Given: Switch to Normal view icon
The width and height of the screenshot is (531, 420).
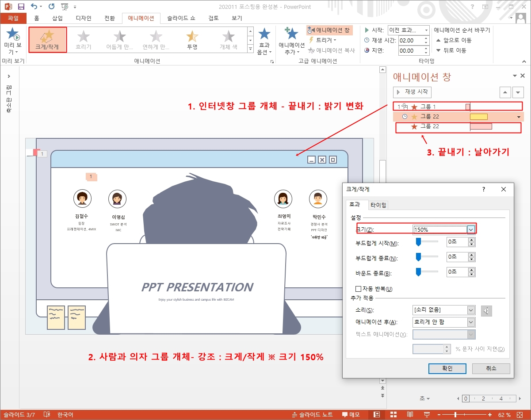Looking at the screenshot, I should [376, 415].
